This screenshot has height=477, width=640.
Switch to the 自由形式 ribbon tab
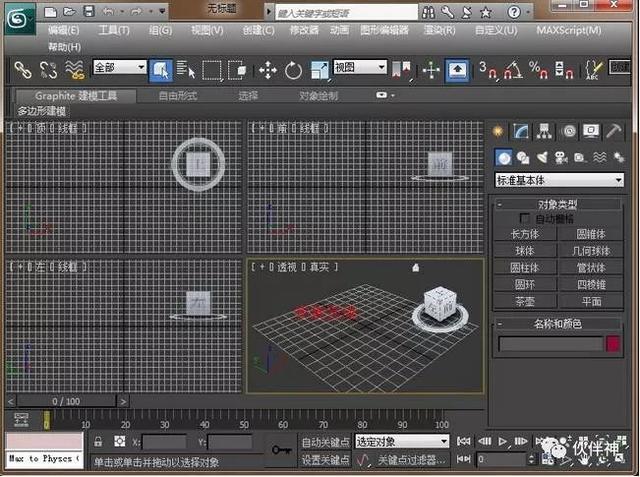(x=177, y=96)
